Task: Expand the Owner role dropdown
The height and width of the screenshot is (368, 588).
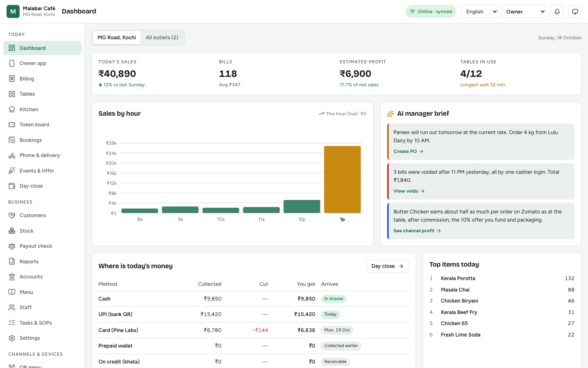Action: coord(523,11)
